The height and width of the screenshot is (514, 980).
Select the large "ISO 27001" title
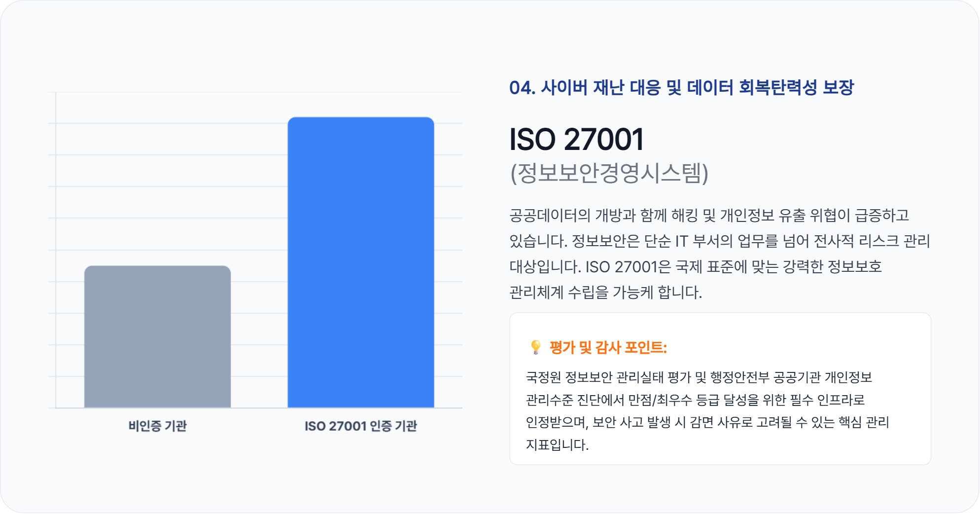tap(576, 139)
